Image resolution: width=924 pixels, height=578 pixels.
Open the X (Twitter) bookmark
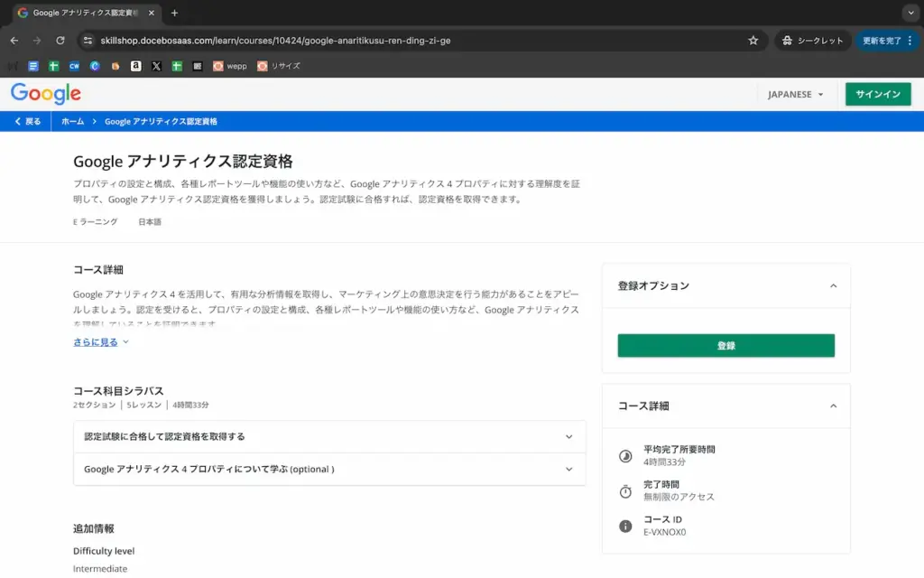[156, 66]
